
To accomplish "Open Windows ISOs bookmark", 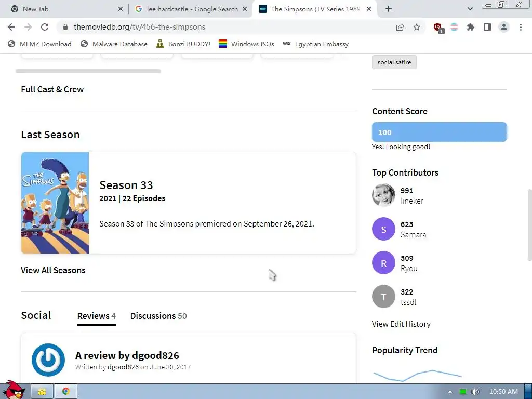I will click(x=246, y=44).
